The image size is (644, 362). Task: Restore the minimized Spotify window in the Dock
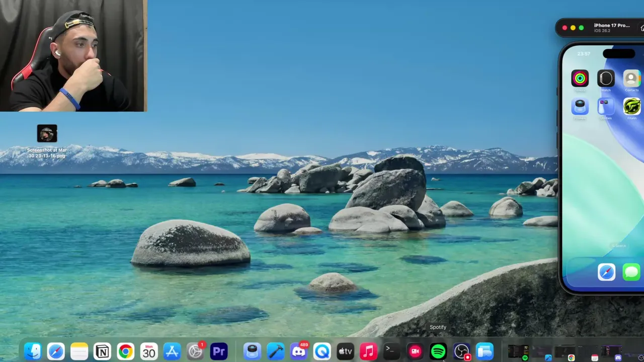(518, 351)
